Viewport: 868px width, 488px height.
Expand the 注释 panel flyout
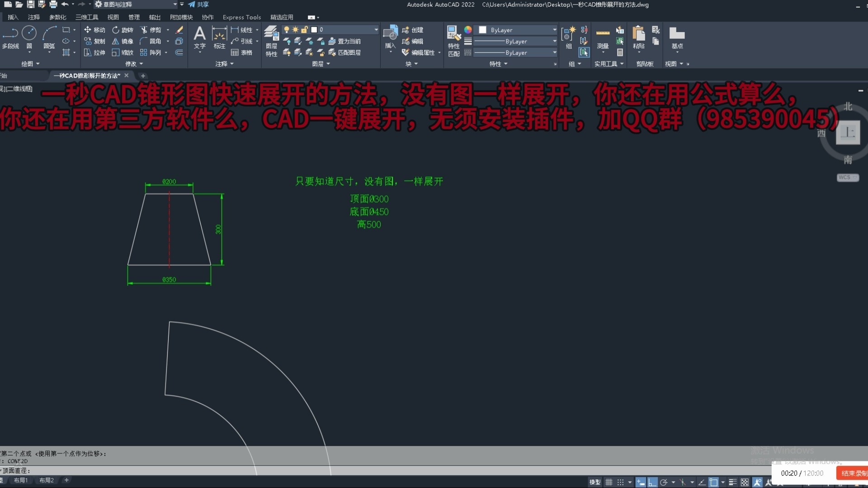pyautogui.click(x=224, y=64)
